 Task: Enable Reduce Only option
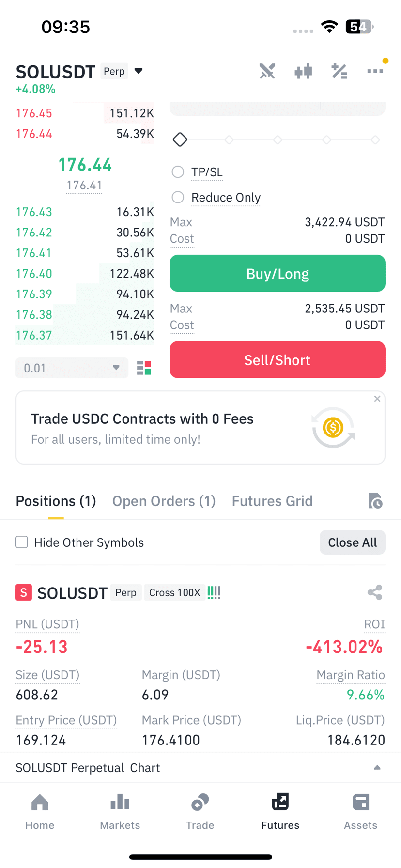tap(178, 197)
